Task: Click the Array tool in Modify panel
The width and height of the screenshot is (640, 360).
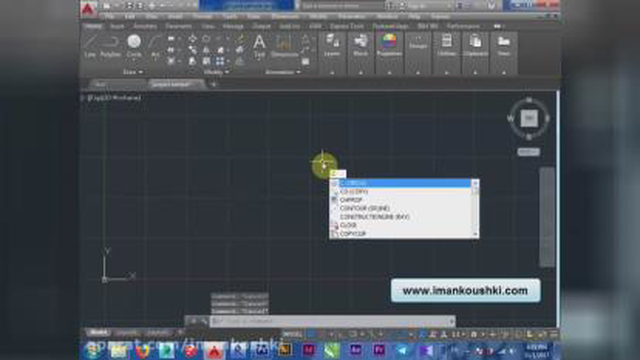Action: 220,61
